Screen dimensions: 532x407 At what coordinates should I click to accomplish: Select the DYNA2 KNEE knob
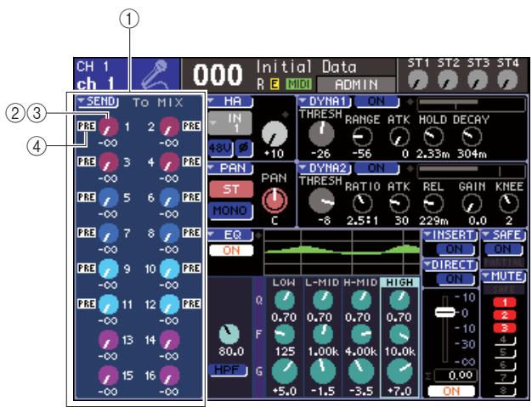point(508,204)
